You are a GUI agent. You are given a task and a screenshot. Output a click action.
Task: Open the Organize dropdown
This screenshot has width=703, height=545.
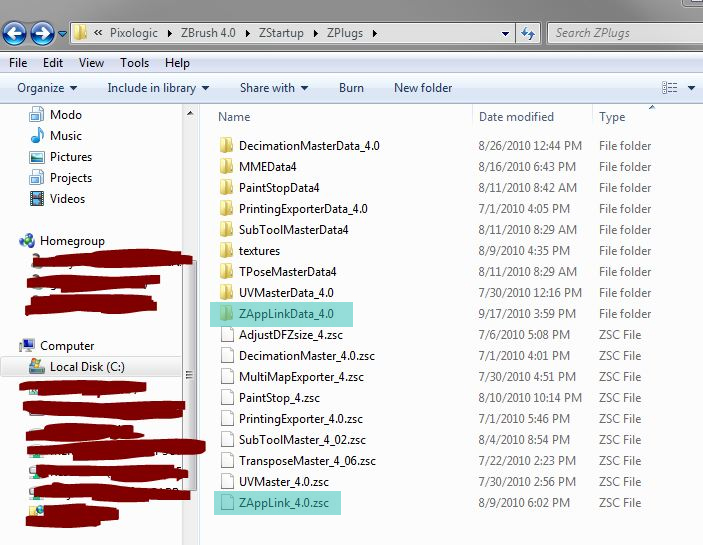pos(47,88)
